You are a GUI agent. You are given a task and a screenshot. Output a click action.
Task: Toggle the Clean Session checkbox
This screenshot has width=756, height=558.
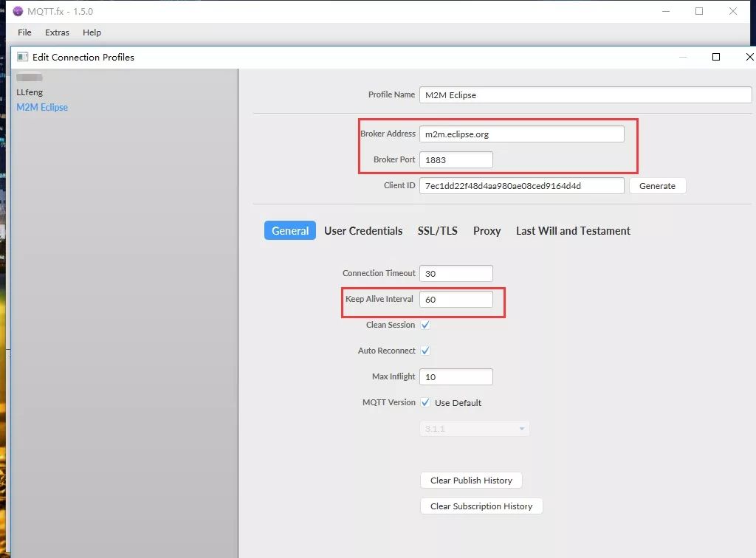point(425,325)
